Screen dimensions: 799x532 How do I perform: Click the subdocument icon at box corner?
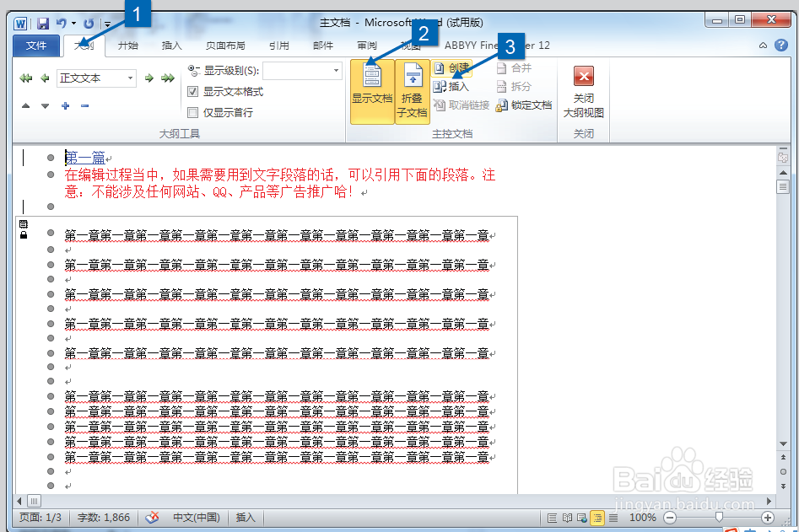(24, 224)
